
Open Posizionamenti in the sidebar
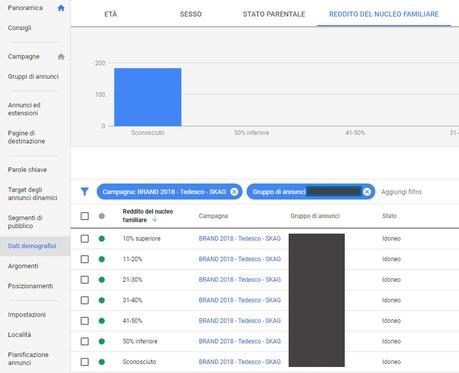click(30, 286)
